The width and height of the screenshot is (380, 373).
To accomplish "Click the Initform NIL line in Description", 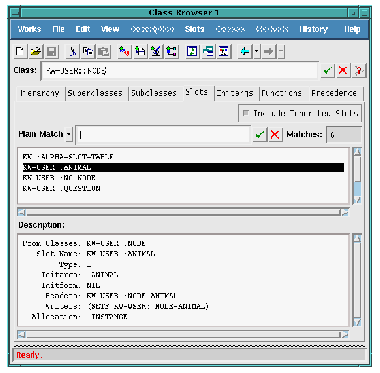I will [x=71, y=286].
